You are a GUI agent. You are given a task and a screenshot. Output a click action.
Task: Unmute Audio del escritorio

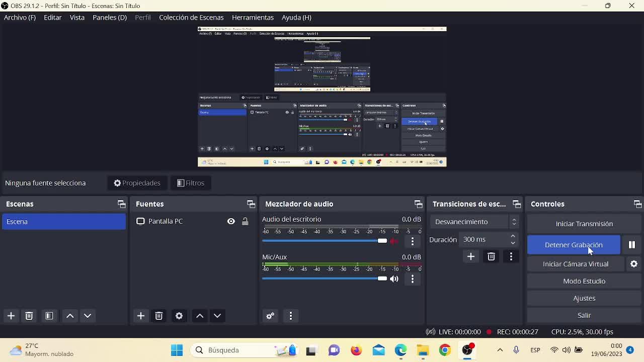pyautogui.click(x=394, y=241)
